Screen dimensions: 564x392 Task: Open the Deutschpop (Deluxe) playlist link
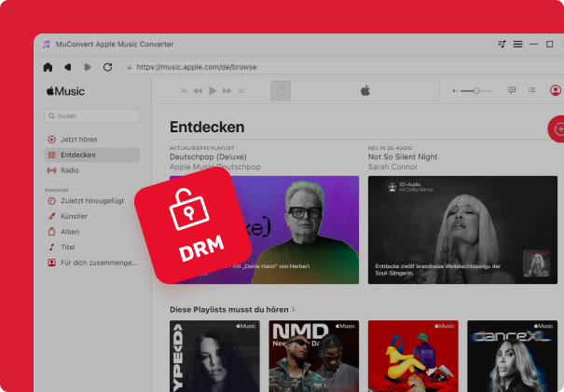[208, 156]
